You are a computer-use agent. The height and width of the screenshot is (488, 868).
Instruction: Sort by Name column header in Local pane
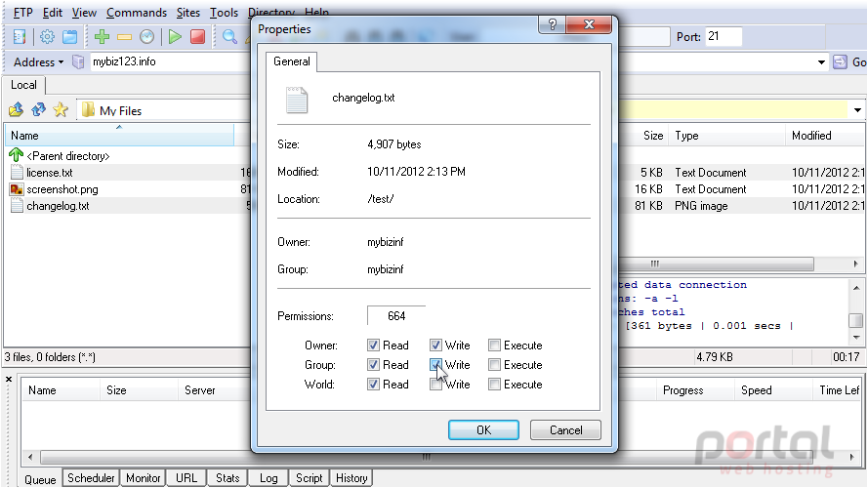(119, 136)
